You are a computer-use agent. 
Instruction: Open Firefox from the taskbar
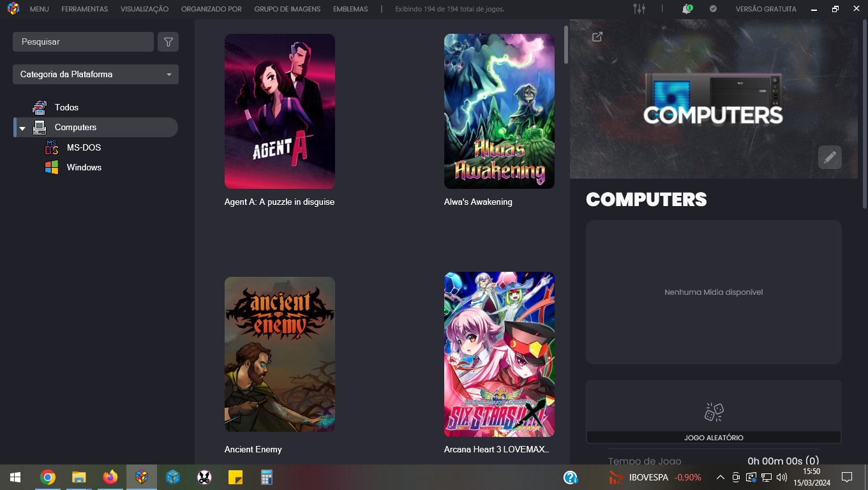(110, 477)
